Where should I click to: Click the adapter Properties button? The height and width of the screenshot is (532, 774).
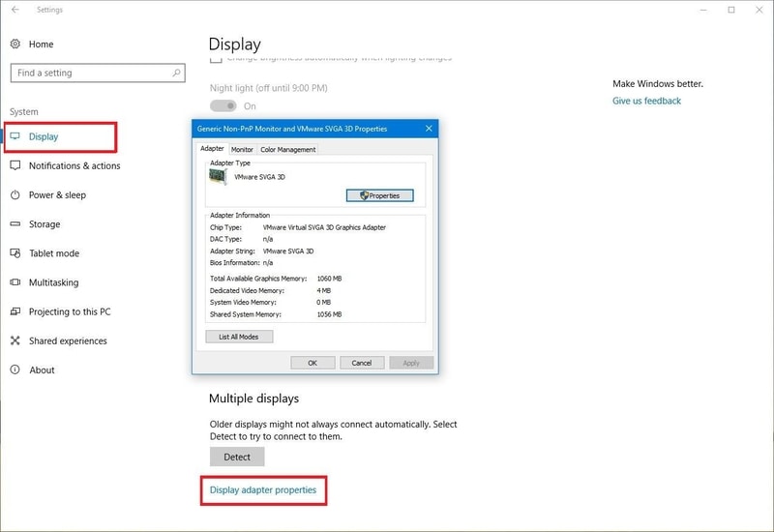(379, 195)
